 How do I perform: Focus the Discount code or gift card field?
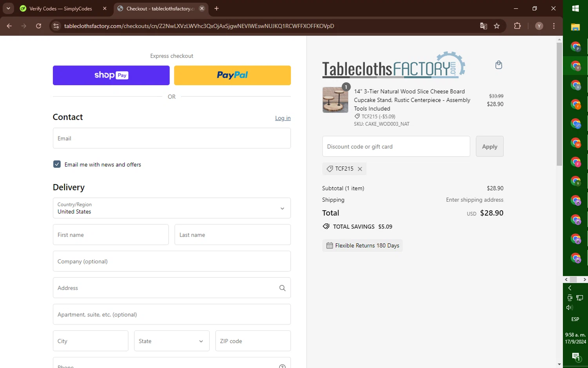[x=396, y=146]
